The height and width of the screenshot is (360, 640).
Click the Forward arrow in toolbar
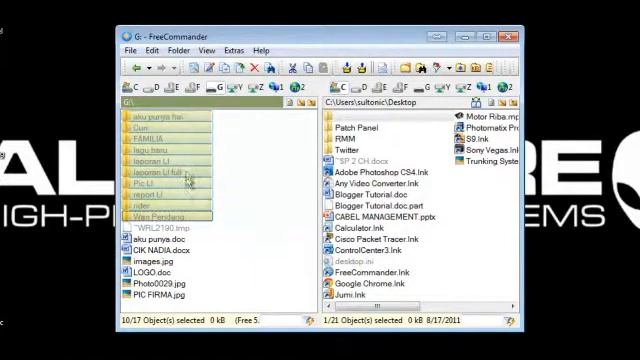[x=162, y=68]
